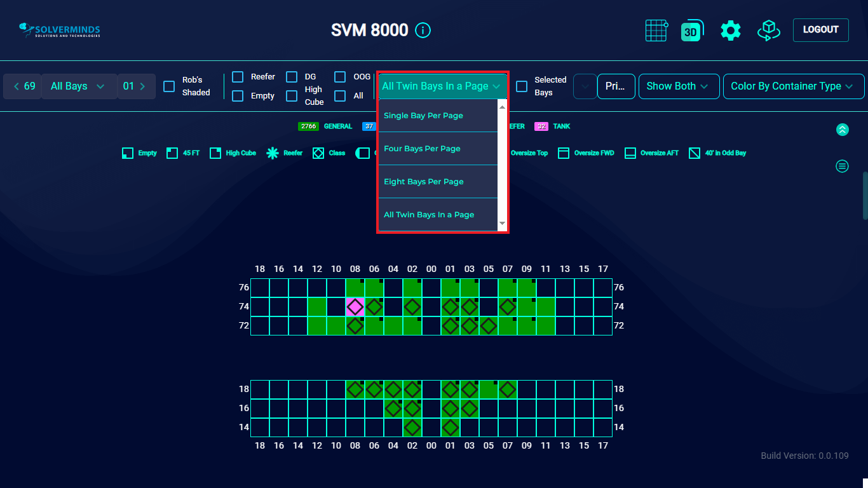Click the 40' in Odd Bay icon
868x488 pixels.
pyautogui.click(x=695, y=153)
